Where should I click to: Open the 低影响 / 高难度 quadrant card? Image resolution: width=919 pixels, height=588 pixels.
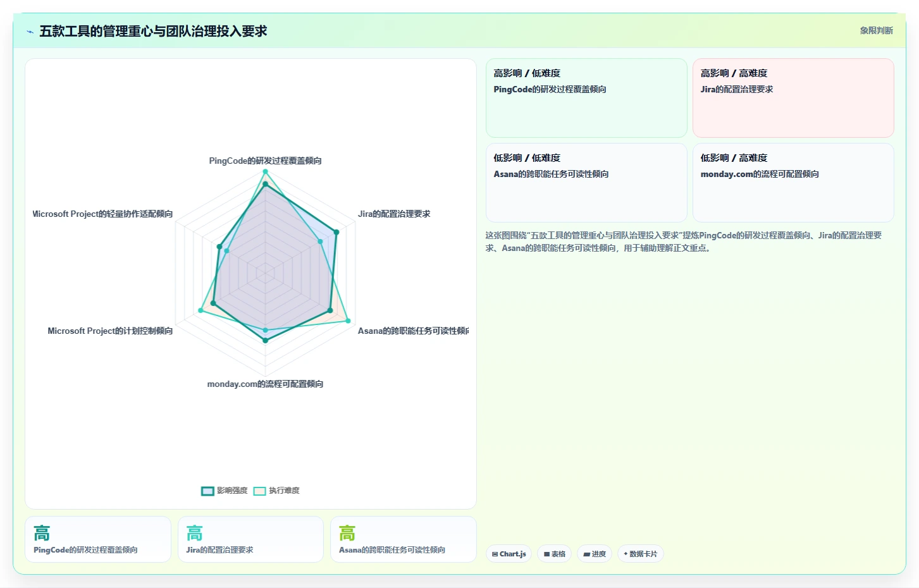tap(793, 183)
